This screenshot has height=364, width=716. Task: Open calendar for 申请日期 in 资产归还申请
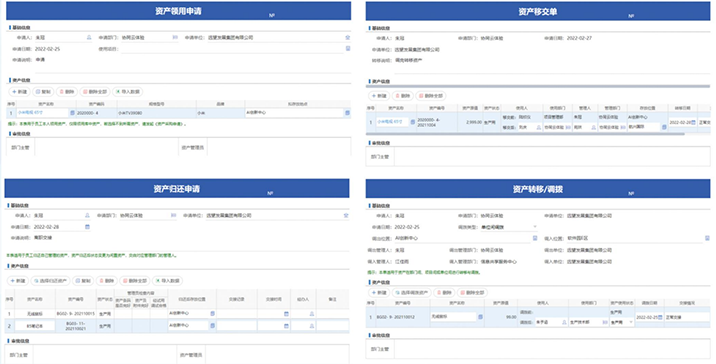click(87, 227)
